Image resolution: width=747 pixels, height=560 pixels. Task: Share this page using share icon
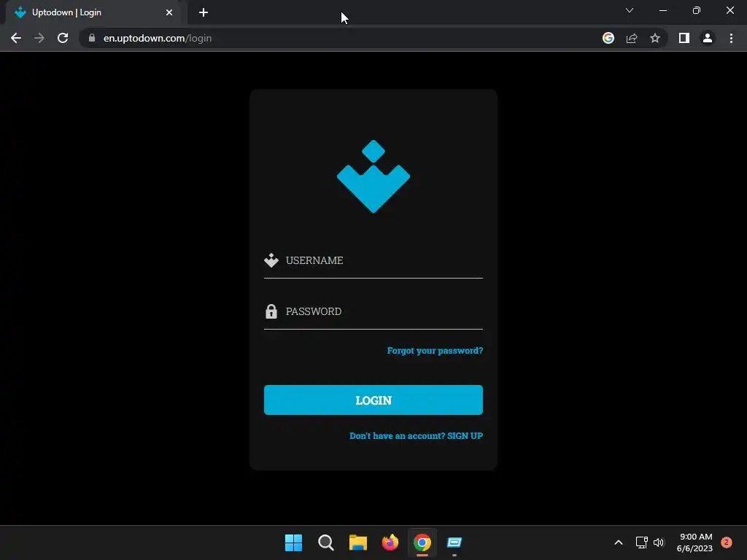tap(632, 38)
